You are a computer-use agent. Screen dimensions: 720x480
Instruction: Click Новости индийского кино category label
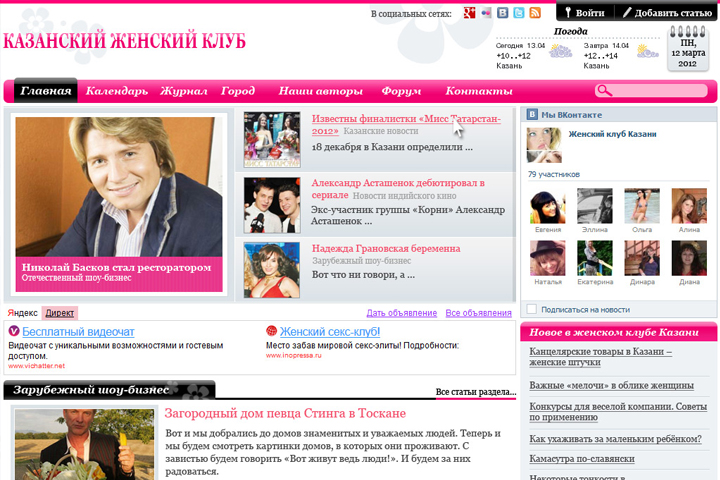(x=405, y=196)
